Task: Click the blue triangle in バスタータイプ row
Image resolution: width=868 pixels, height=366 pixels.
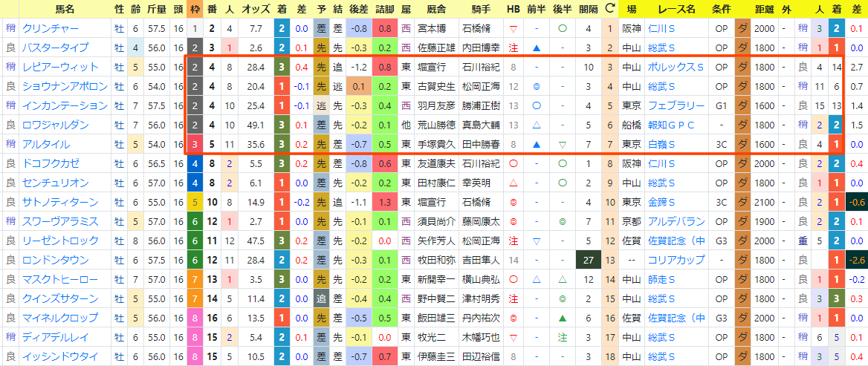Action: coord(537,48)
